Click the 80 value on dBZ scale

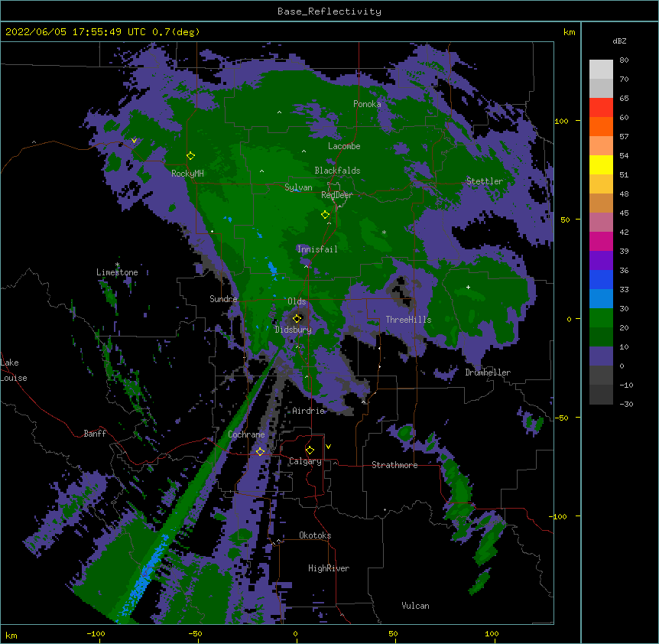pyautogui.click(x=624, y=60)
